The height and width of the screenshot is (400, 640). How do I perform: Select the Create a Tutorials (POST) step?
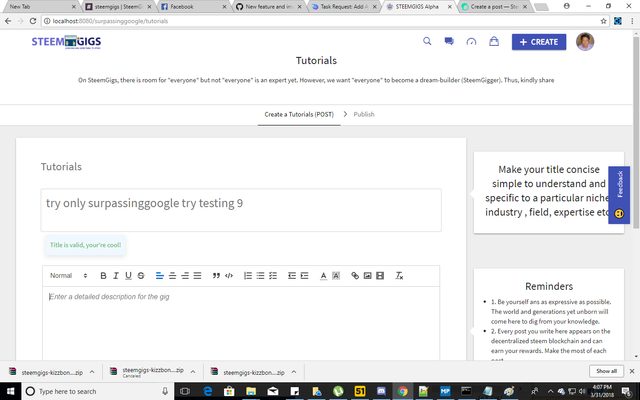tap(299, 115)
